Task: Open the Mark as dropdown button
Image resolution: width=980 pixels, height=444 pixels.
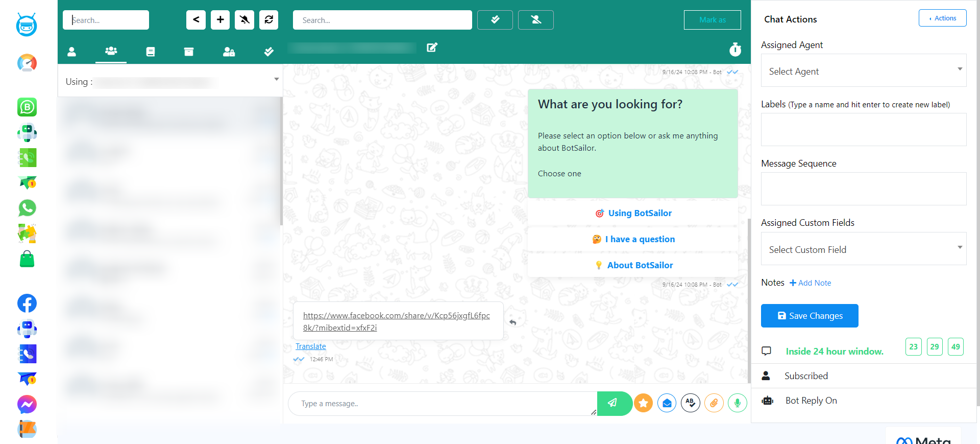Action: [x=713, y=20]
